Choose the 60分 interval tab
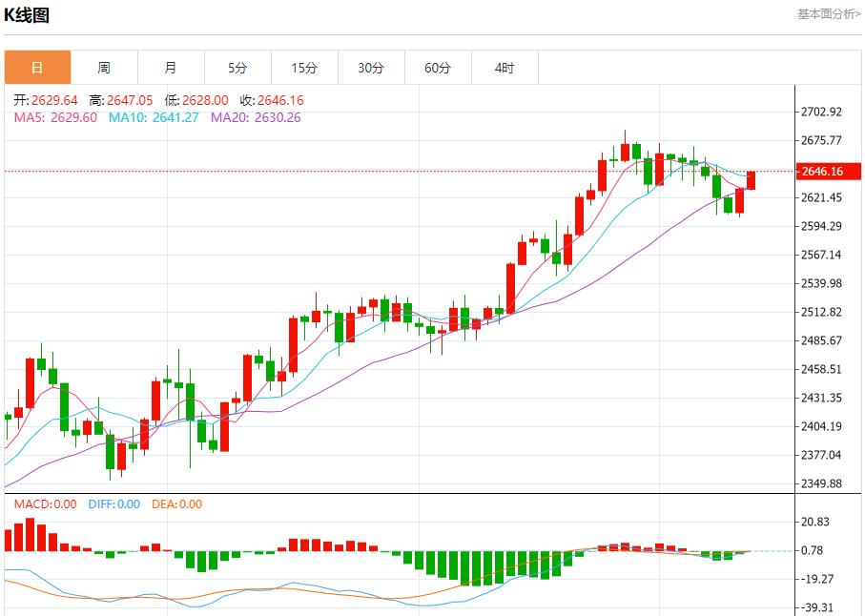 click(438, 68)
